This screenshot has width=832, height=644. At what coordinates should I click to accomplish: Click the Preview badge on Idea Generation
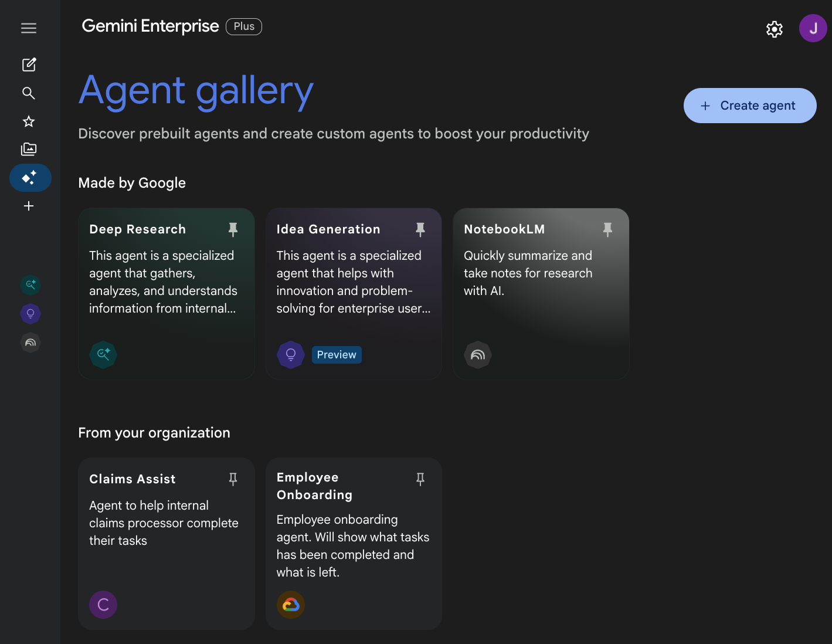pos(337,354)
